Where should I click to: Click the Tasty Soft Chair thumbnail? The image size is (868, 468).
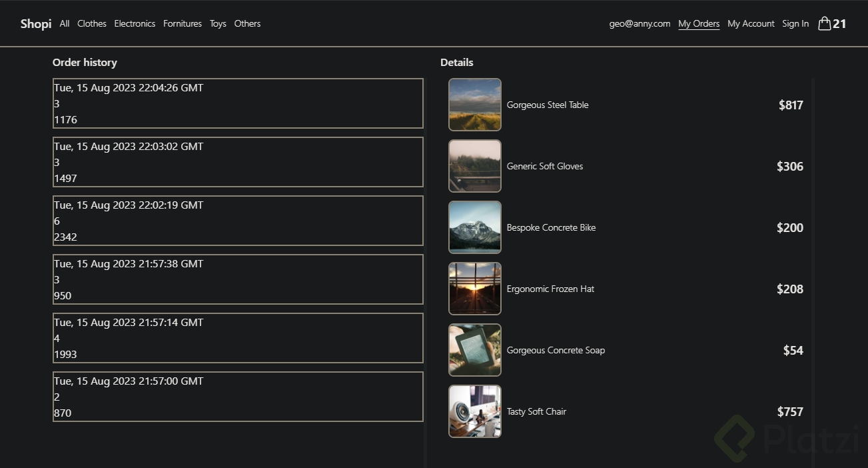pyautogui.click(x=475, y=411)
